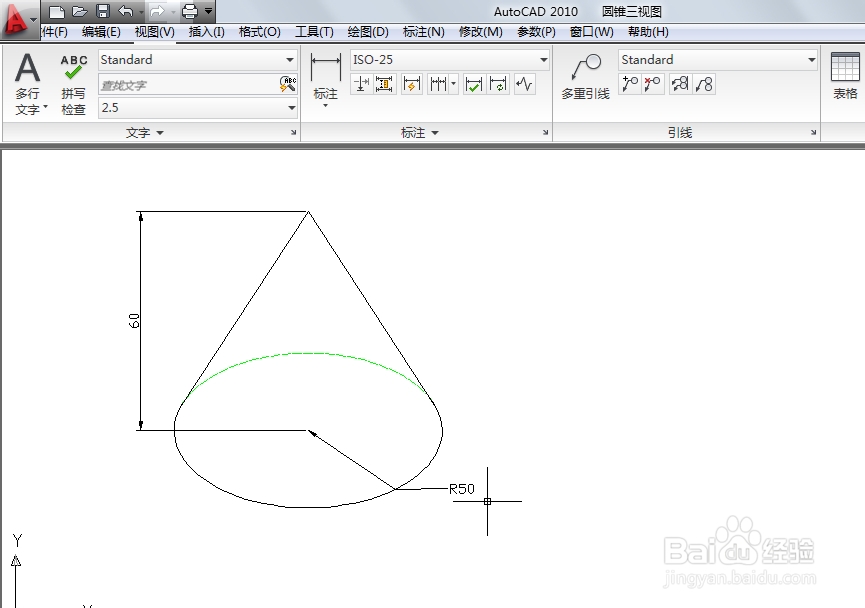Select the 多重引线 multileader tool
The width and height of the screenshot is (865, 608).
(x=585, y=77)
